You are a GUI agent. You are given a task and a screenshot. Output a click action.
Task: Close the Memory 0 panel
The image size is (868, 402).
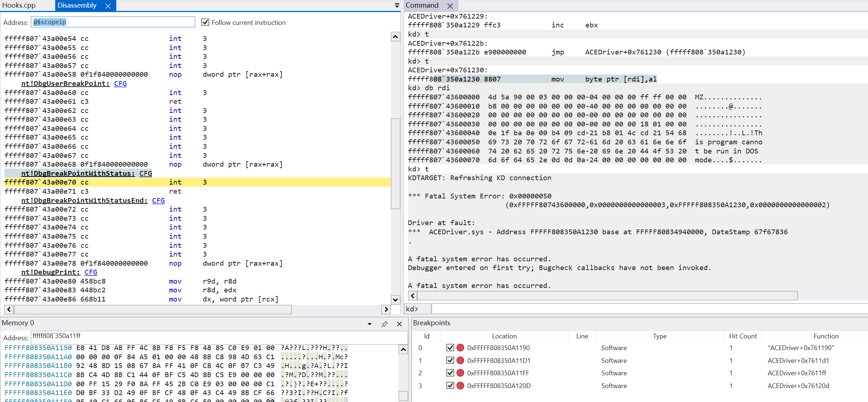(x=399, y=324)
